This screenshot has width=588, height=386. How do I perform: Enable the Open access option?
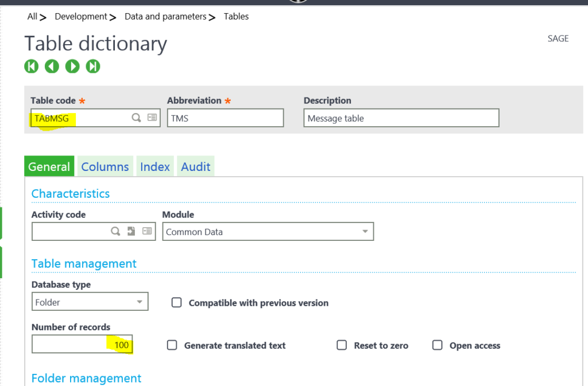(x=437, y=345)
